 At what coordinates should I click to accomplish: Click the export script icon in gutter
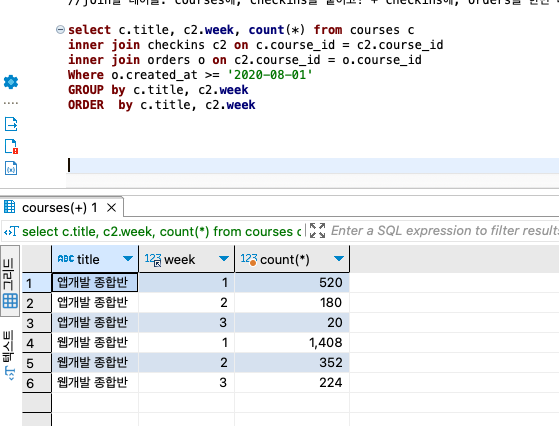(x=11, y=124)
